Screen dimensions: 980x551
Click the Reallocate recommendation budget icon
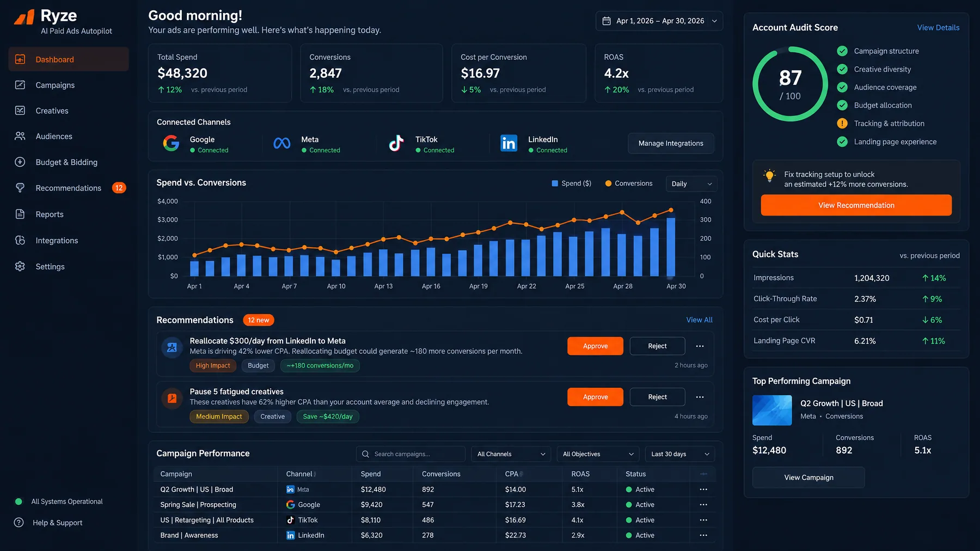172,347
